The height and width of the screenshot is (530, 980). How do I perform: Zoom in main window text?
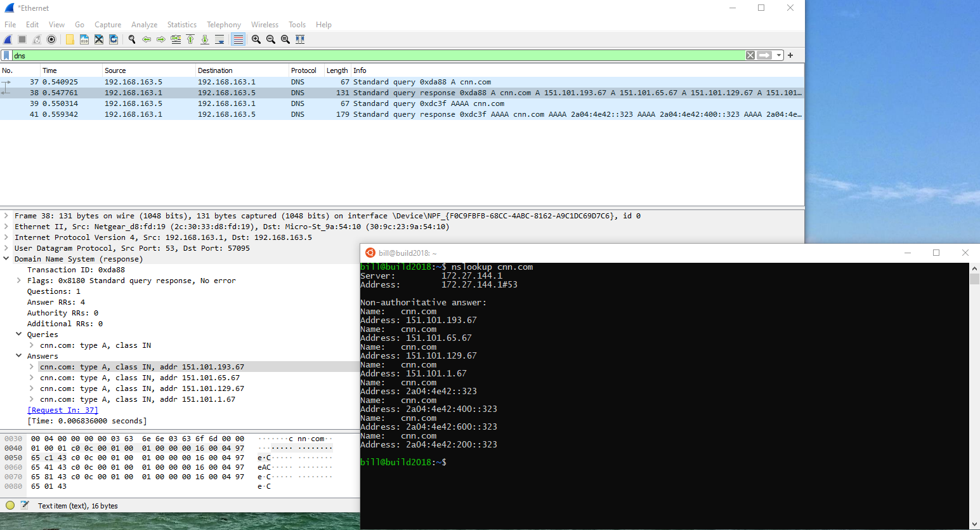[256, 39]
